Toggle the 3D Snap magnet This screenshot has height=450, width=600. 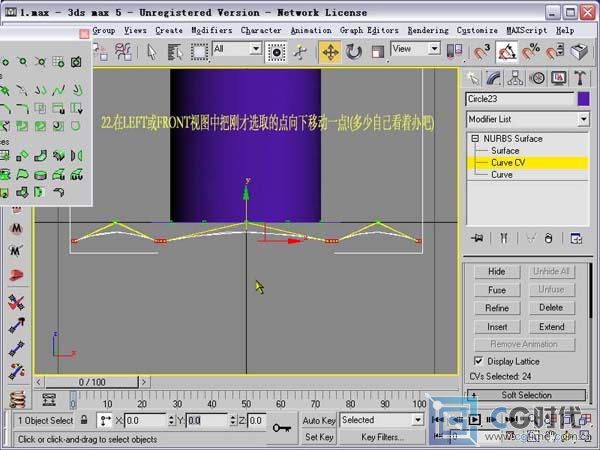[482, 52]
